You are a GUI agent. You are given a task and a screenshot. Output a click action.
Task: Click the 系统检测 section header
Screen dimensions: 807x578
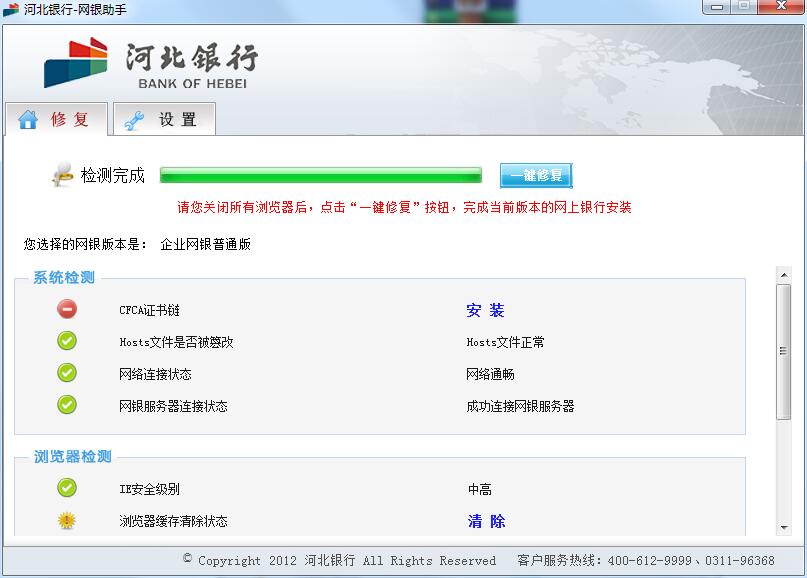click(64, 277)
